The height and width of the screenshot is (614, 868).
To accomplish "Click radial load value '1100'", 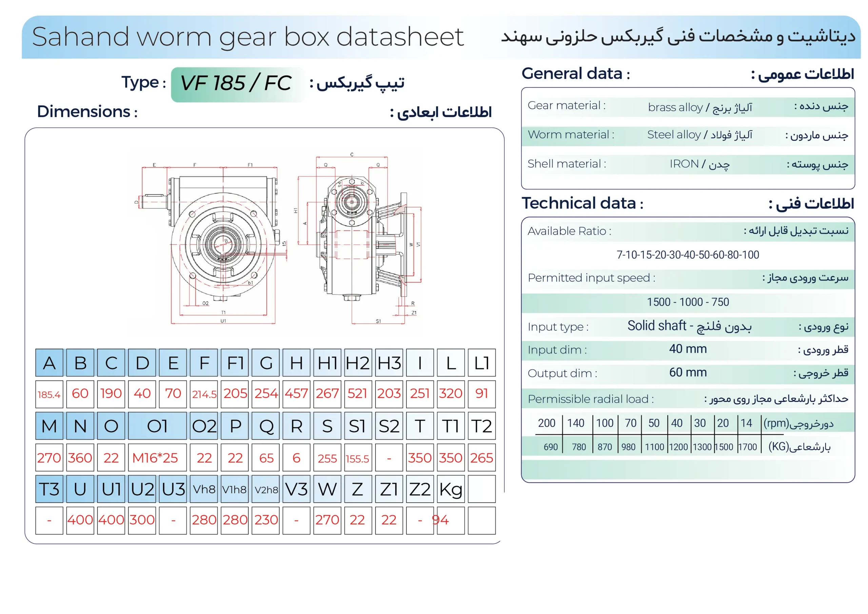I will (x=654, y=447).
